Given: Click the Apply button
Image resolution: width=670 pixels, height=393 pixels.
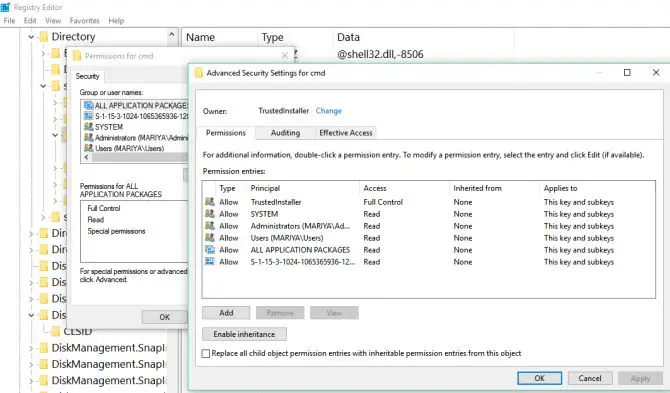Looking at the screenshot, I should (640, 378).
